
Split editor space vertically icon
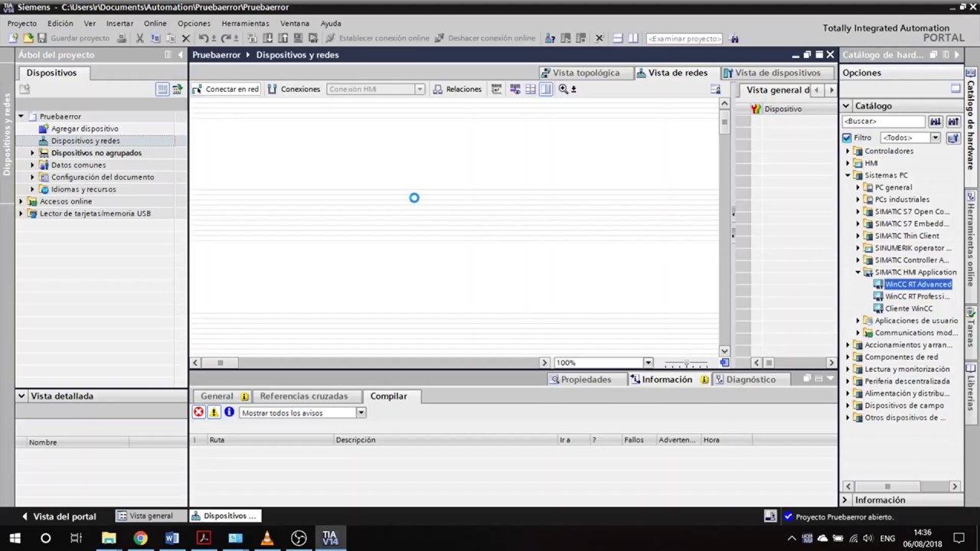[x=633, y=38]
